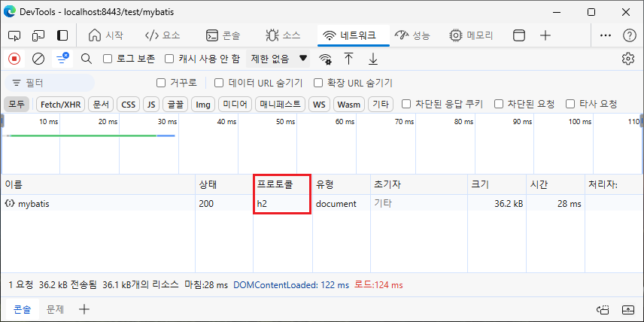644x322 pixels.
Task: Open the drawer 콘솔 tab
Action: [23, 310]
